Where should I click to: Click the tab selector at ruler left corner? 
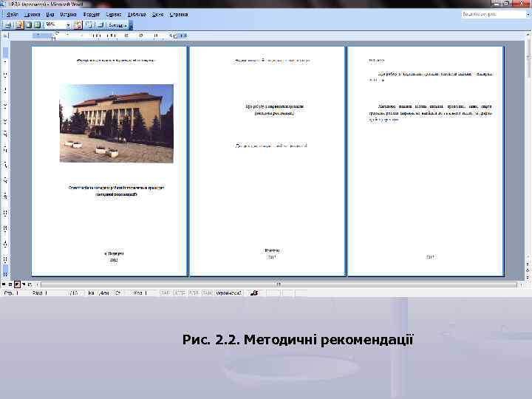coord(5,35)
